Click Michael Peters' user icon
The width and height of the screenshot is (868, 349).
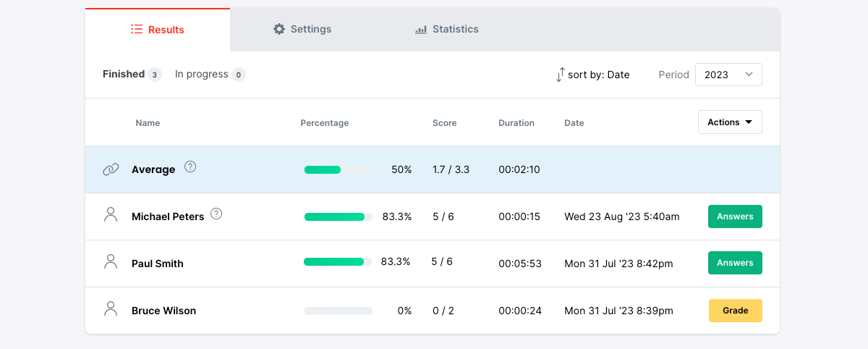click(111, 215)
